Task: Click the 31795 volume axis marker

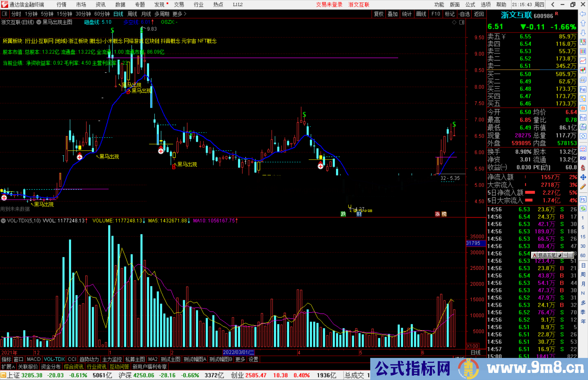Action: point(475,243)
